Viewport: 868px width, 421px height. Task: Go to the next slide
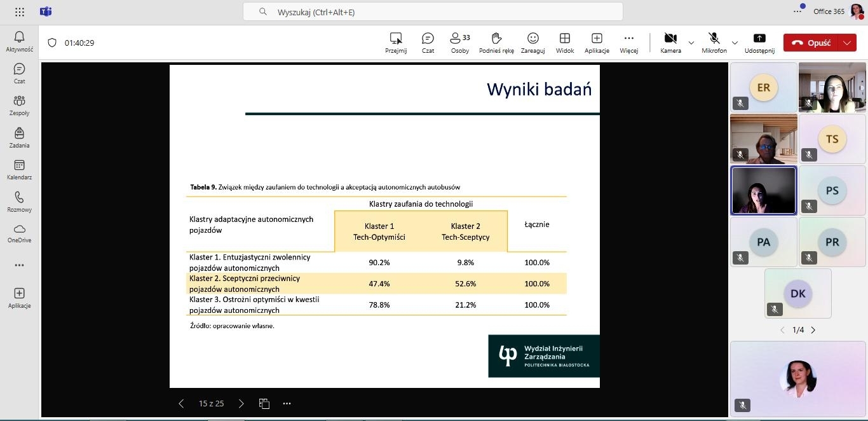[x=241, y=403]
